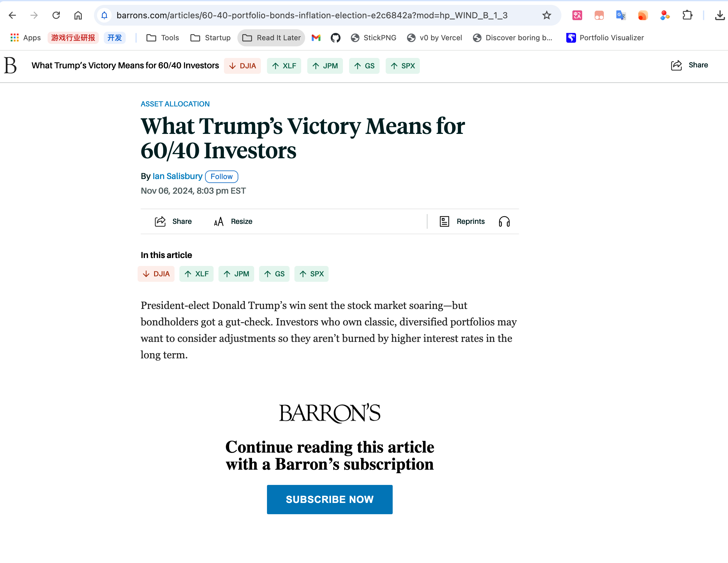Open the browser downloads icon
This screenshot has width=728, height=563.
point(720,15)
